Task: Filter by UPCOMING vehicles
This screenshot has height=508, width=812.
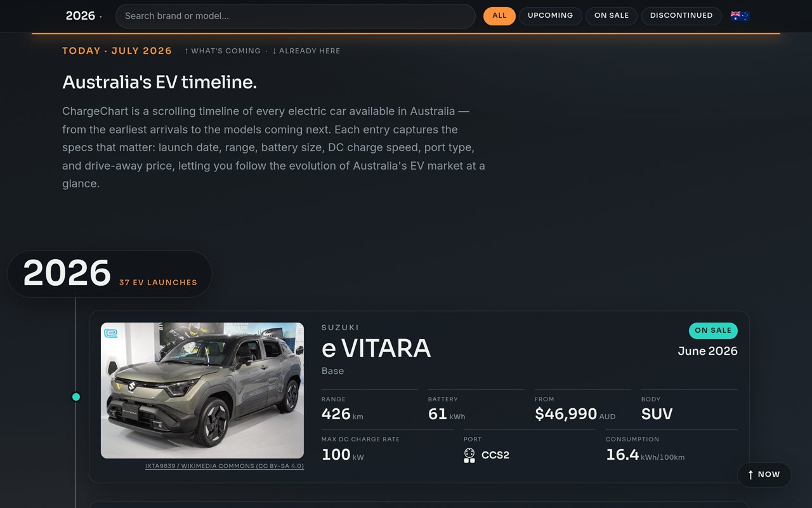Action: click(550, 16)
